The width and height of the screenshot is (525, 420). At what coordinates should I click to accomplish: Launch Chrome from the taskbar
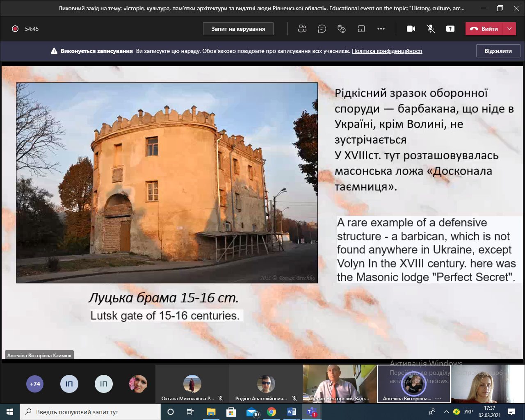[x=272, y=412]
